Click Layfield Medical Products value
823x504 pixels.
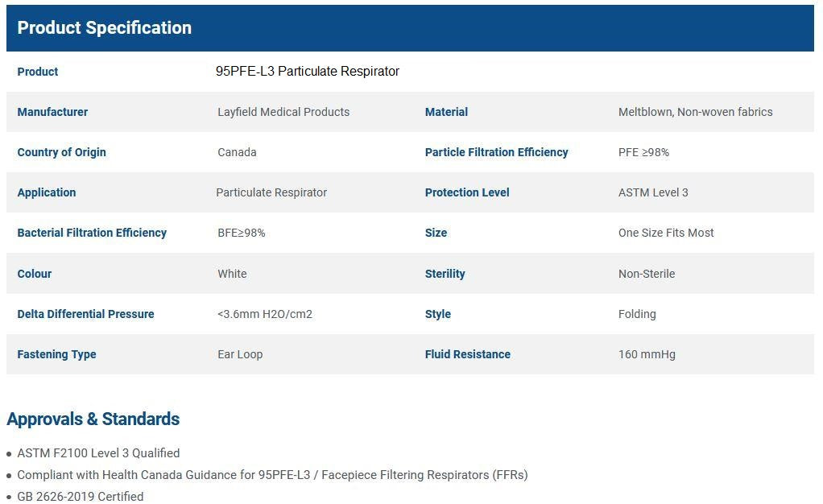point(283,112)
